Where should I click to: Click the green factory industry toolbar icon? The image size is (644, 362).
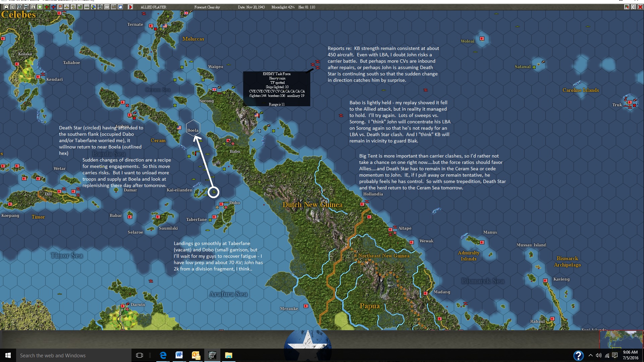80,7
